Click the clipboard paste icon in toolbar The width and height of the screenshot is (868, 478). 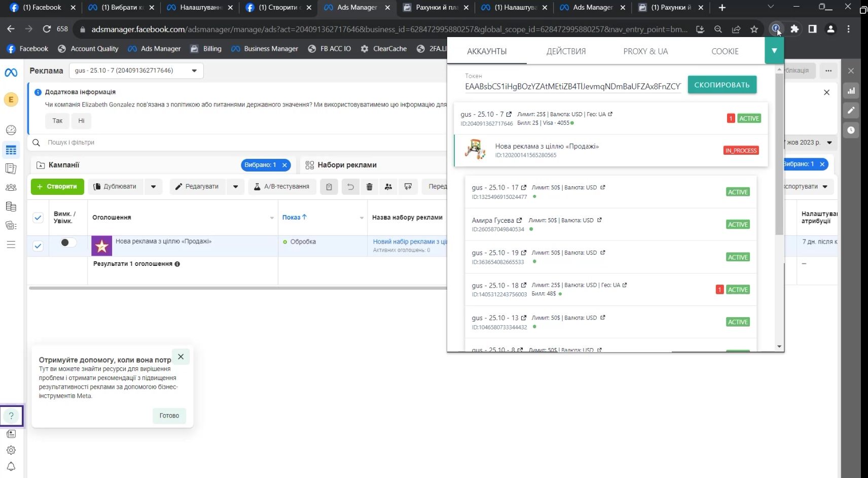pos(329,187)
